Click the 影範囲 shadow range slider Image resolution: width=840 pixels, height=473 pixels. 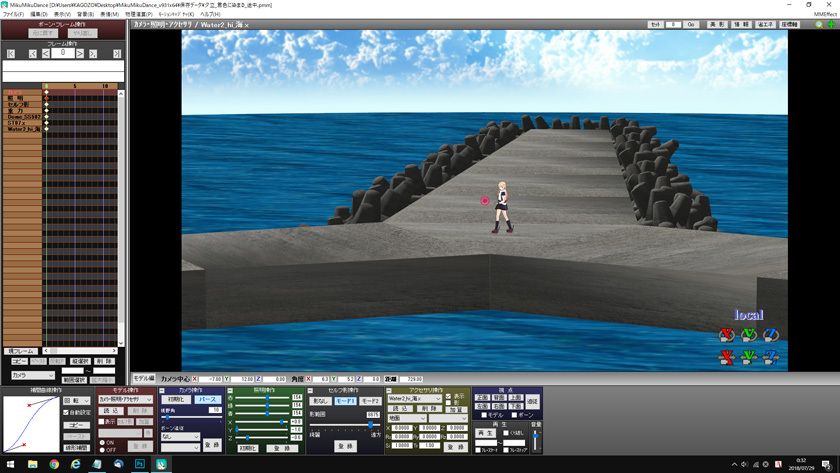345,424
